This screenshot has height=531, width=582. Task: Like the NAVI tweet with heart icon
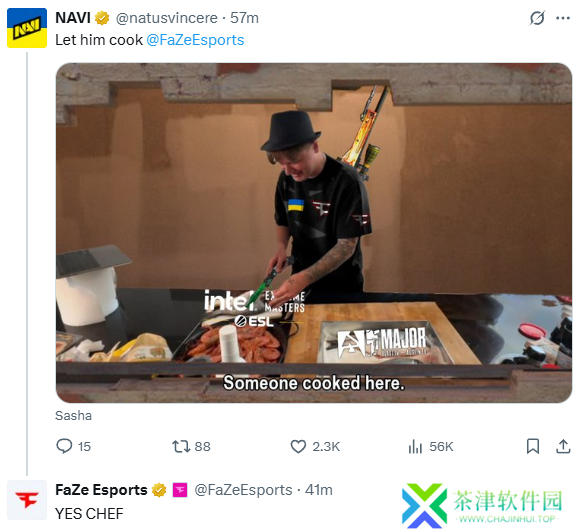click(315, 446)
